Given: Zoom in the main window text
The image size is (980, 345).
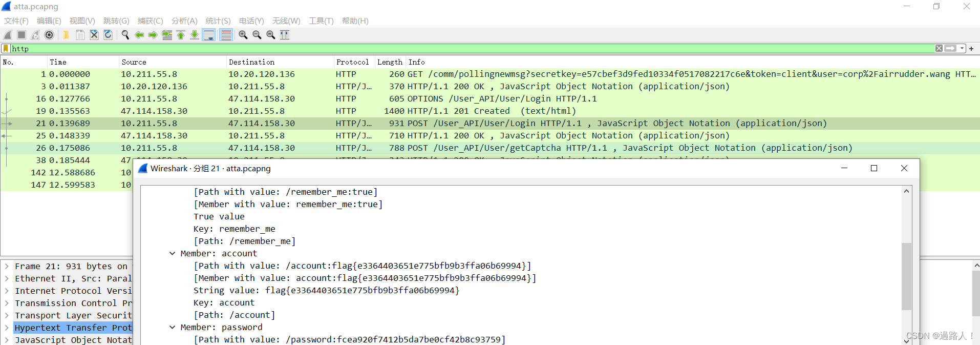Looking at the screenshot, I should coord(243,35).
